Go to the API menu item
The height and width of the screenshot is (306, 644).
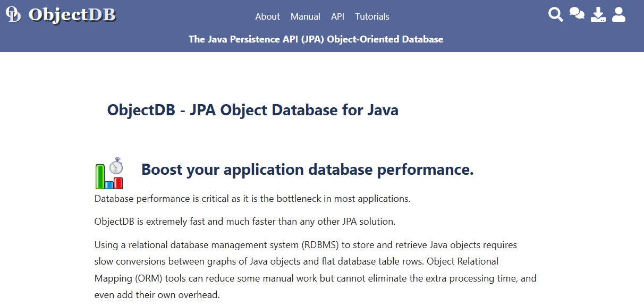point(337,16)
